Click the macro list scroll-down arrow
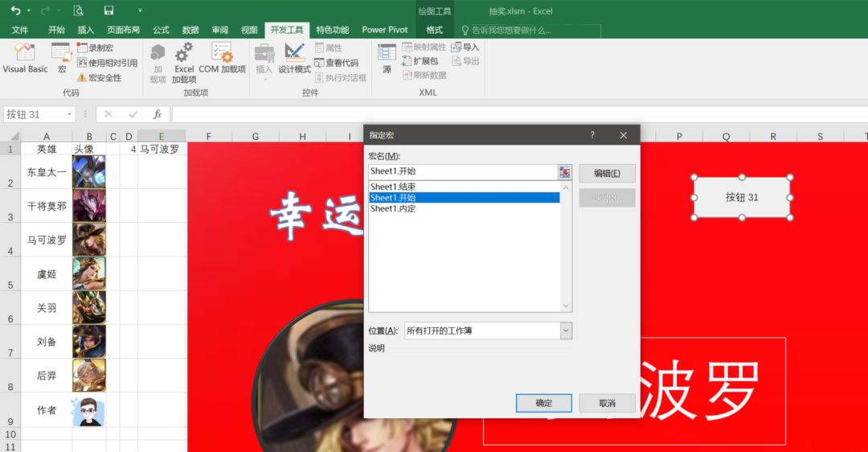This screenshot has height=452, width=868. [x=566, y=306]
